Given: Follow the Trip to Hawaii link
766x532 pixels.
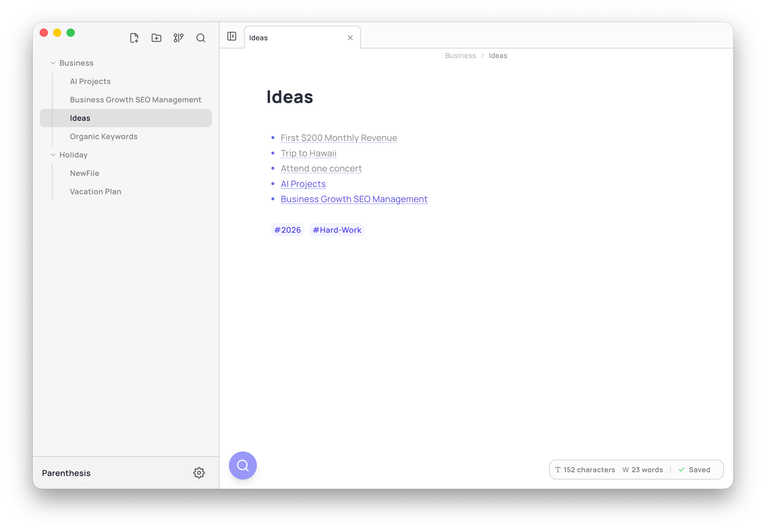Looking at the screenshot, I should pyautogui.click(x=308, y=153).
